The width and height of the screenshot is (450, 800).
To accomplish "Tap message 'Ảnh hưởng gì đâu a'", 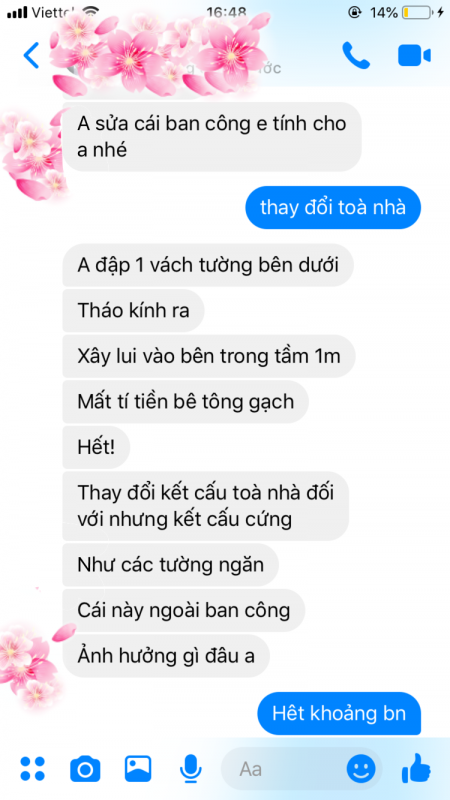I will pos(166,656).
